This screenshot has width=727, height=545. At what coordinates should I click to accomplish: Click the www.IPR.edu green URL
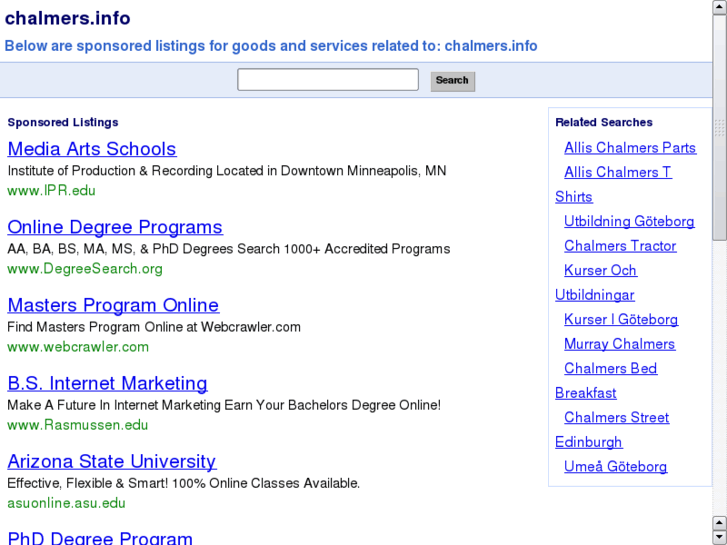click(x=51, y=191)
